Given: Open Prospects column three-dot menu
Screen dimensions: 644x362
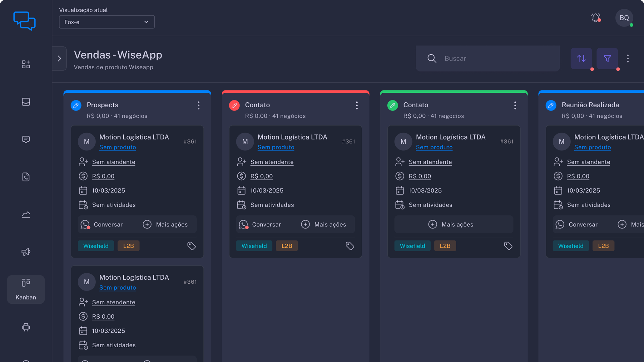Looking at the screenshot, I should click(x=199, y=105).
